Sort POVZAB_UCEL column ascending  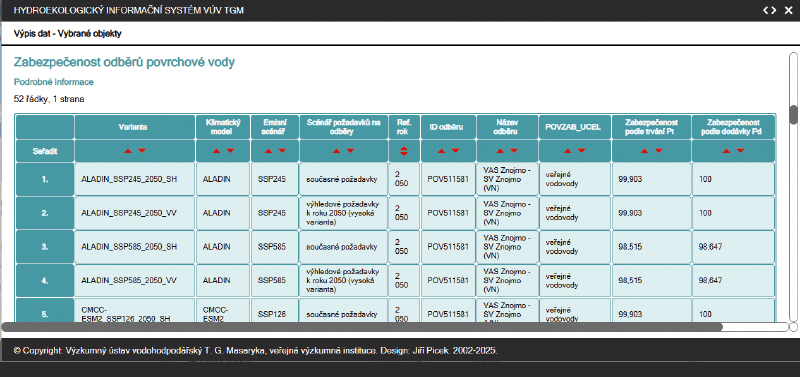(567, 151)
